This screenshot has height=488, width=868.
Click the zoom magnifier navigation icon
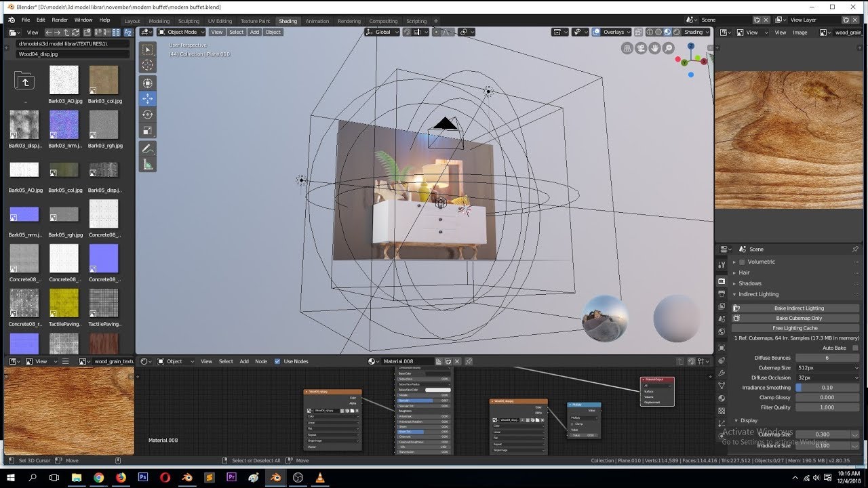click(x=669, y=48)
